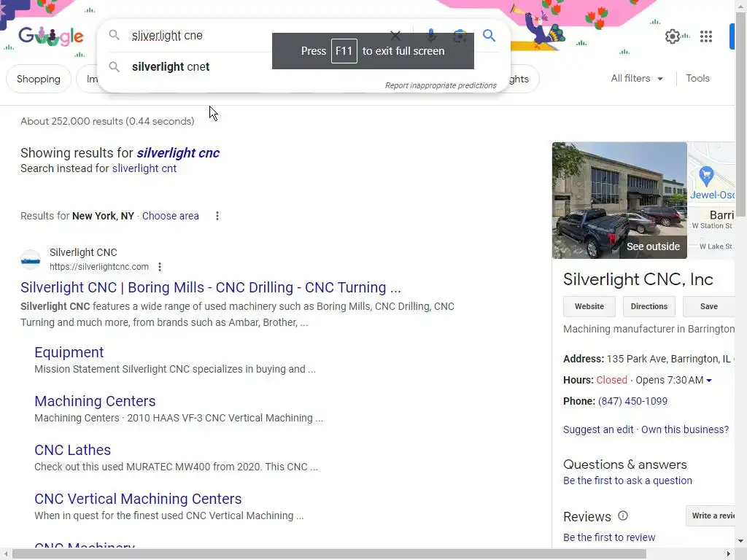
Task: Click the 'About 252,000 results' text
Action: tap(107, 122)
